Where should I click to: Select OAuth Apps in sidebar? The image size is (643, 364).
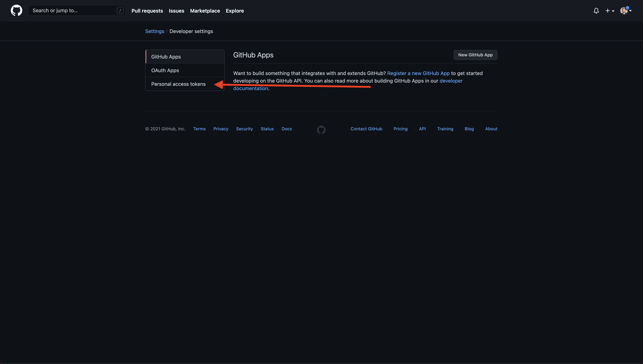[185, 70]
